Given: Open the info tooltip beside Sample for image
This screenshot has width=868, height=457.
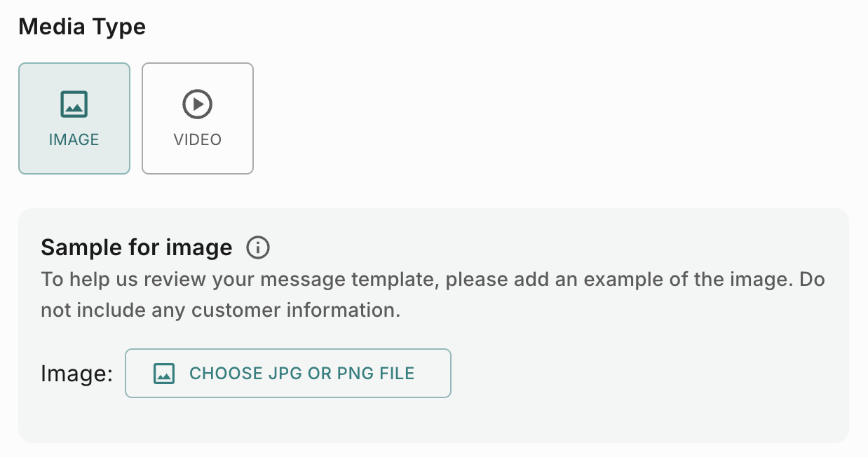Looking at the screenshot, I should pos(258,247).
